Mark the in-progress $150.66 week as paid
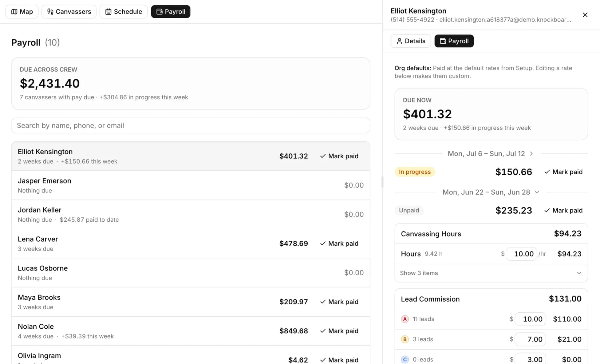The image size is (600, 364). coord(563,172)
